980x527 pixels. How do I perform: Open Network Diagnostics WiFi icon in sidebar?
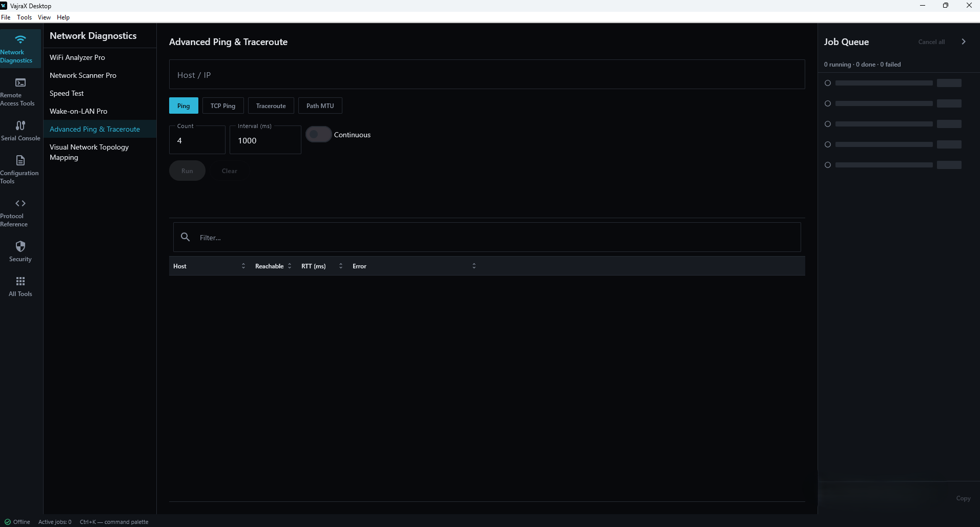pos(21,39)
